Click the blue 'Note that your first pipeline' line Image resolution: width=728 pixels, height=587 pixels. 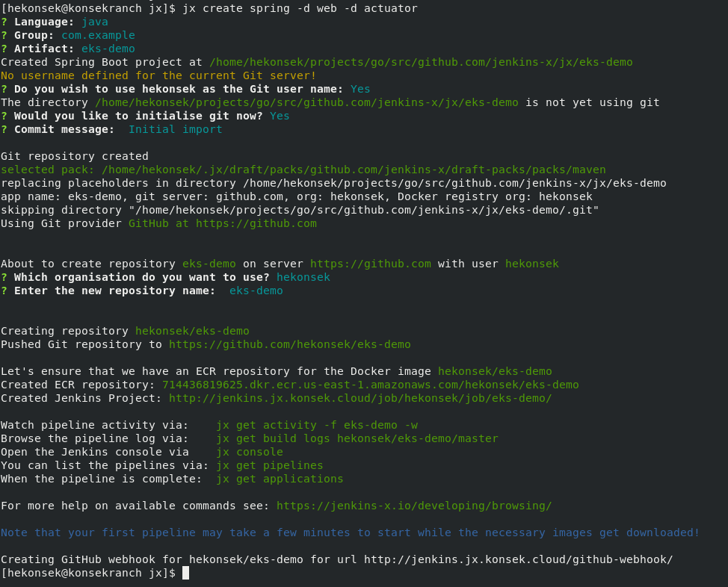click(350, 533)
